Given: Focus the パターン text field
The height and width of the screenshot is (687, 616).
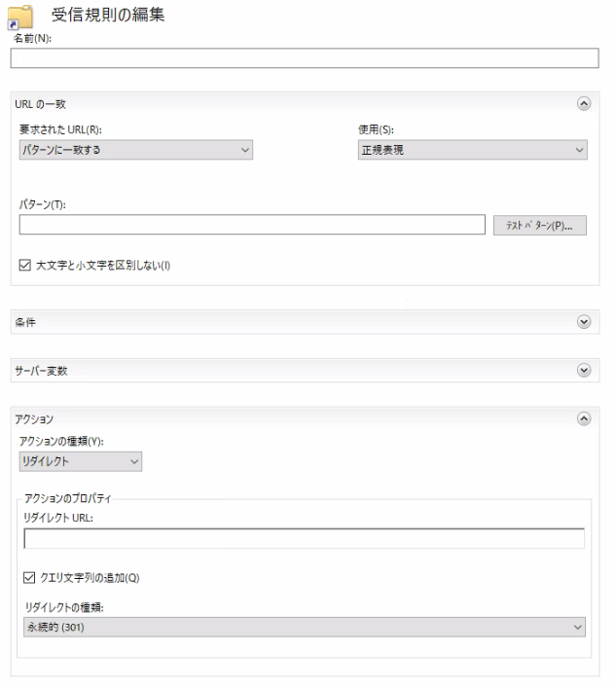Looking at the screenshot, I should [252, 225].
